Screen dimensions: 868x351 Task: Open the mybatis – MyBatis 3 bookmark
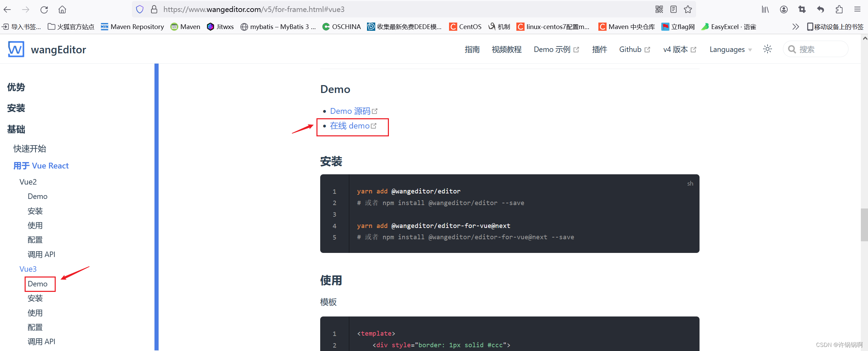pos(278,27)
